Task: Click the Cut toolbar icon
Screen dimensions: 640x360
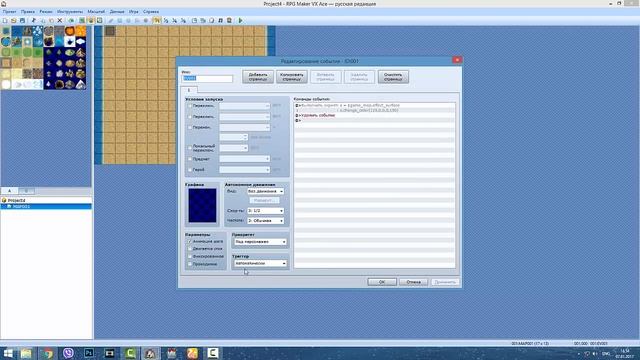Action: (x=34, y=20)
